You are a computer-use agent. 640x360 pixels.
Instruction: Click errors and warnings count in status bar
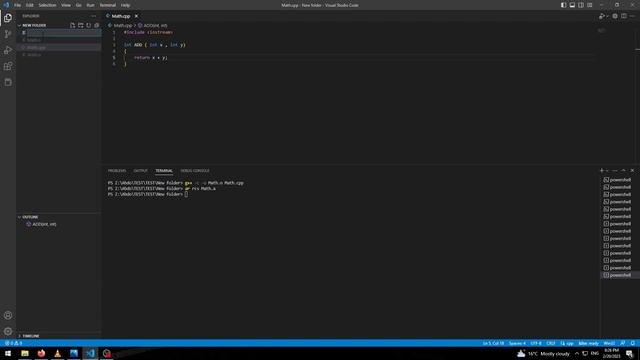click(x=13, y=343)
